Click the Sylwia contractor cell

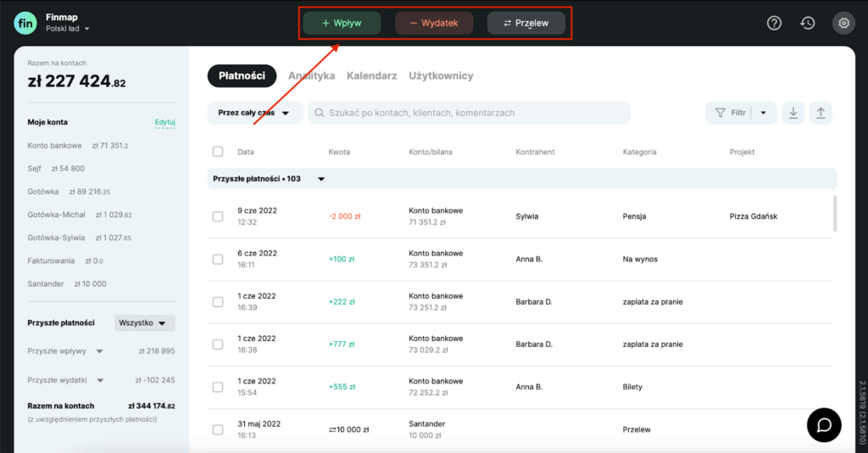(x=526, y=216)
